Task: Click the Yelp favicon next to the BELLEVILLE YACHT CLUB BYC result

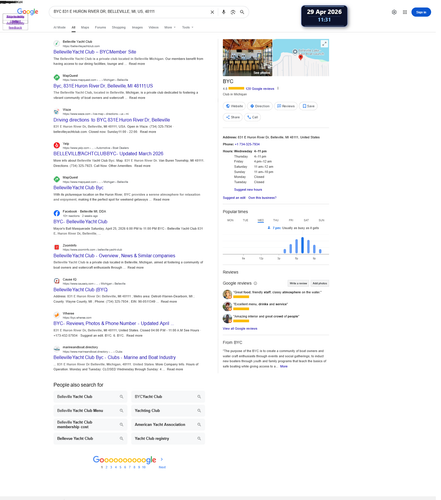Action: pos(57,145)
